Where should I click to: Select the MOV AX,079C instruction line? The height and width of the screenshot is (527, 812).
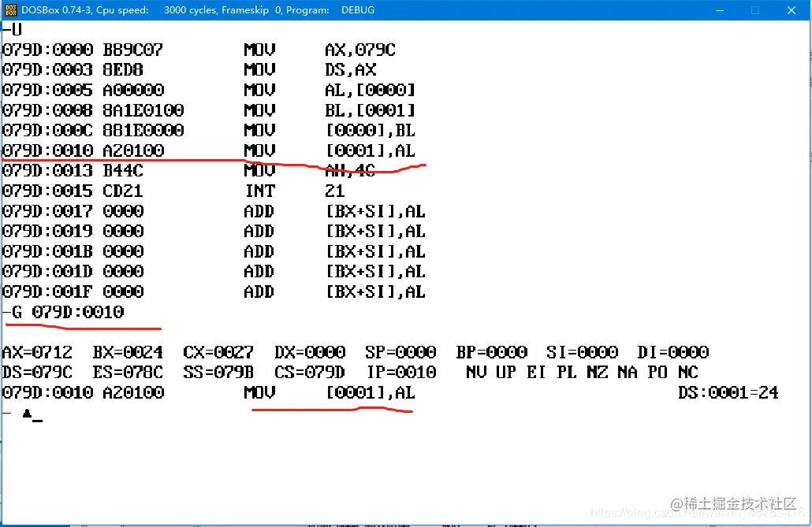199,50
